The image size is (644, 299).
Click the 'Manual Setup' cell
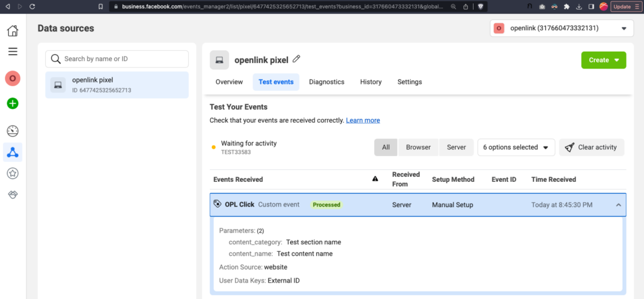point(453,205)
